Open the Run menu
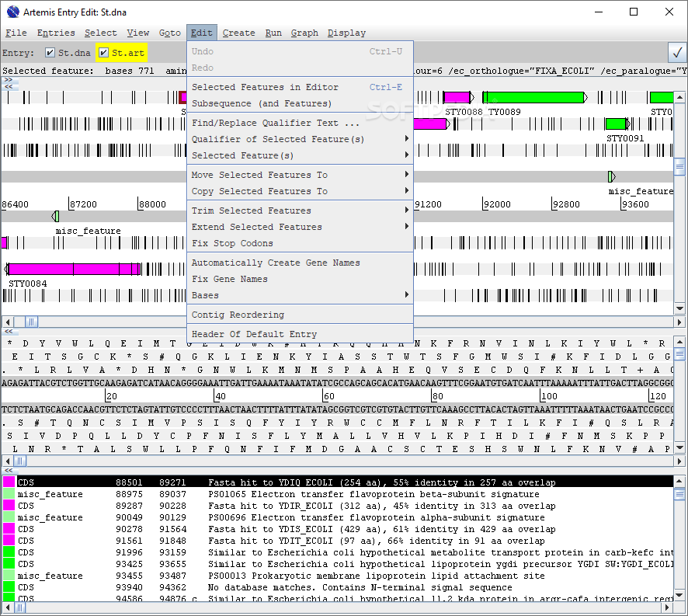This screenshot has height=616, width=688. 273,33
